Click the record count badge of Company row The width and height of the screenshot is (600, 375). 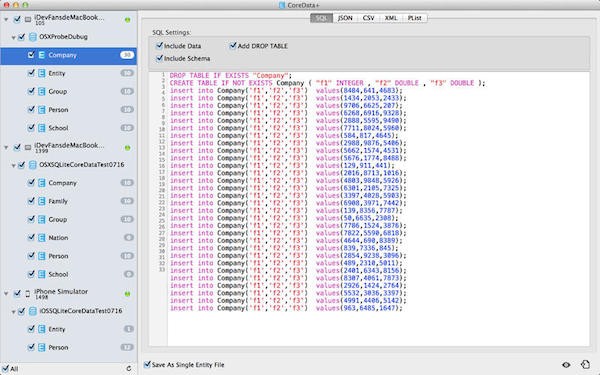pyautogui.click(x=127, y=55)
